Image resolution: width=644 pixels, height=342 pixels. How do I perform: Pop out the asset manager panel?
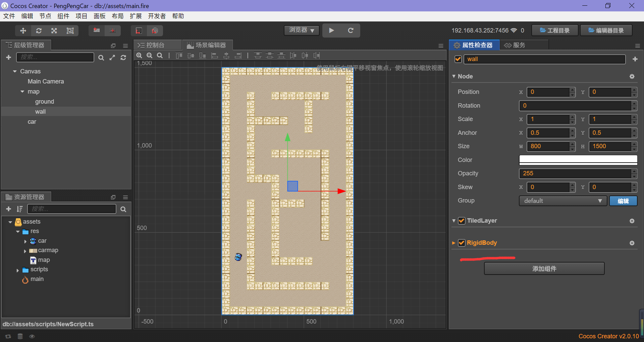point(113,197)
